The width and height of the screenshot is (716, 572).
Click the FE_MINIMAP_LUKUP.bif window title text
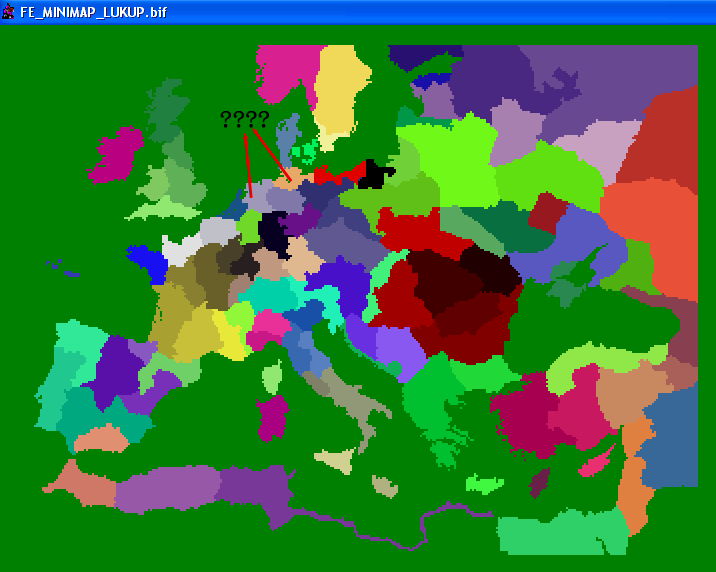click(94, 12)
